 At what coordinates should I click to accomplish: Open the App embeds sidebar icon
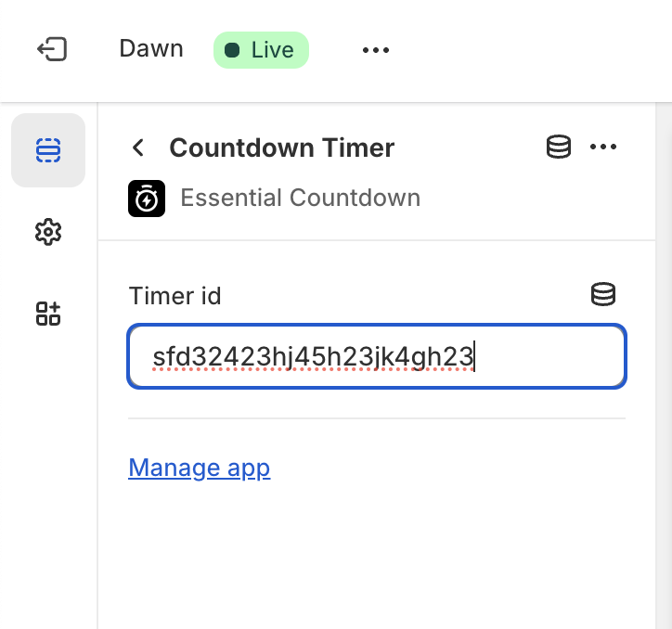point(48,314)
